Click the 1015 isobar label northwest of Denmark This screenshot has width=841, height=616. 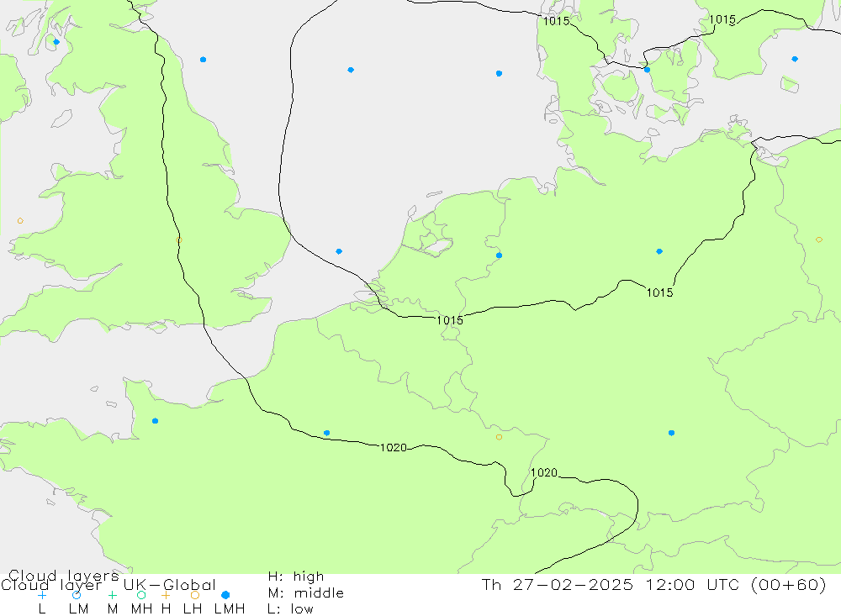[556, 21]
